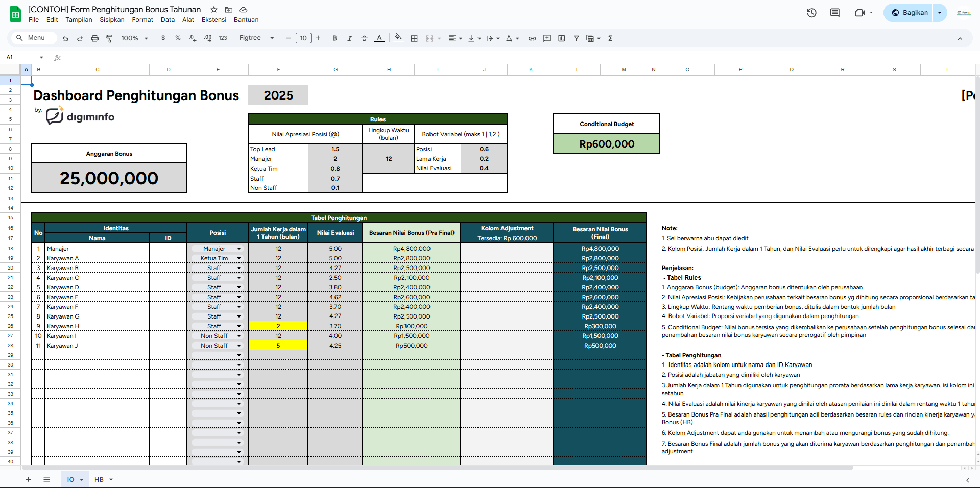Toggle bold formatting

pyautogui.click(x=334, y=38)
